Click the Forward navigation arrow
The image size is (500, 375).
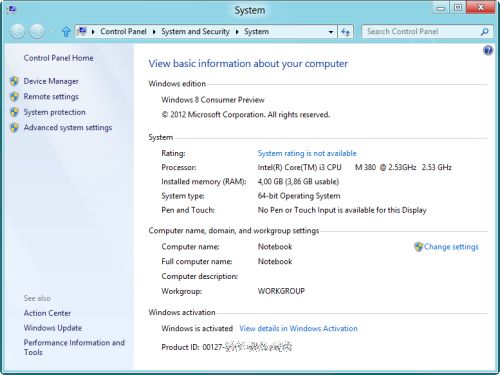[x=37, y=32]
